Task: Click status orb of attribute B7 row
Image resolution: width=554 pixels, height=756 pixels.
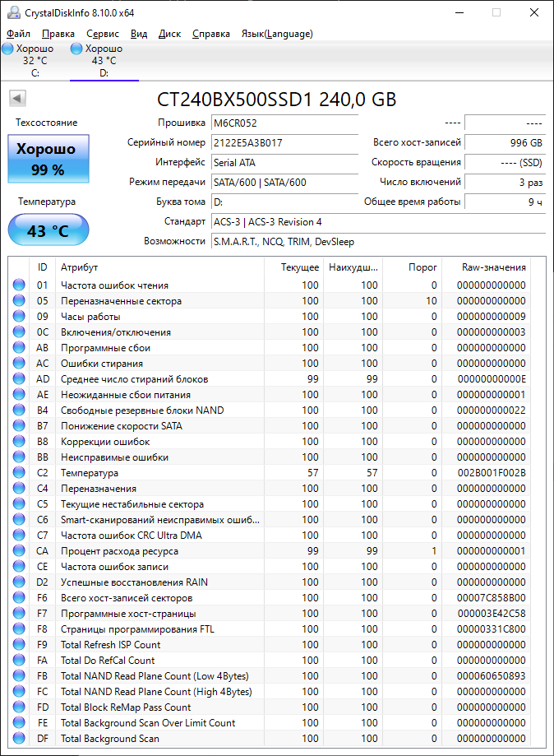Action: tap(19, 426)
